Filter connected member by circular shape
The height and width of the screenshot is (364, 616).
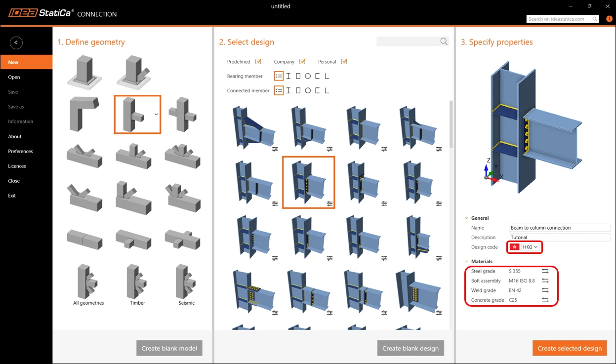[x=308, y=90]
